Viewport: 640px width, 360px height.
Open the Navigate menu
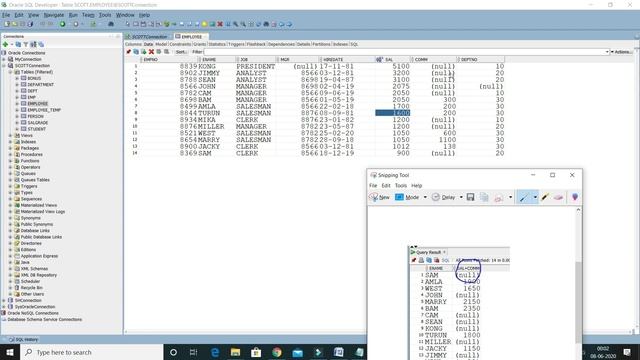coord(54,15)
